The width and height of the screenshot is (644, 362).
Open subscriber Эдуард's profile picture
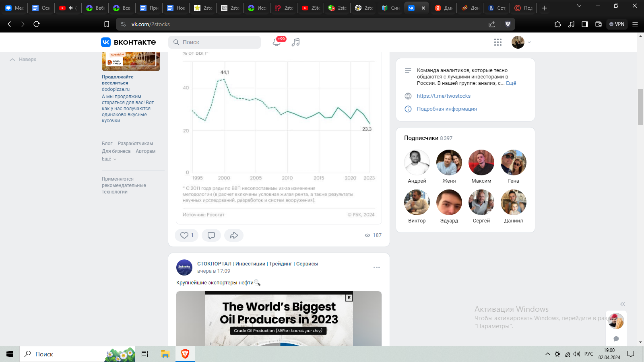click(x=449, y=202)
